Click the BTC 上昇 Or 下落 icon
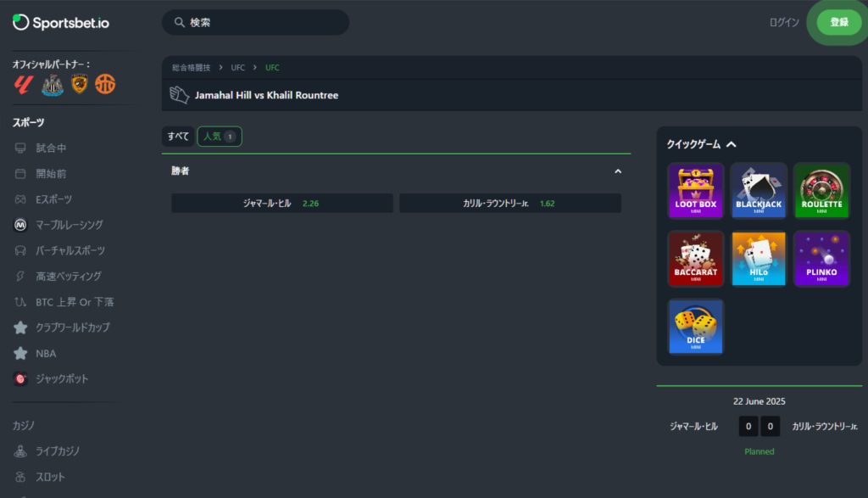The height and width of the screenshot is (498, 868). [20, 302]
